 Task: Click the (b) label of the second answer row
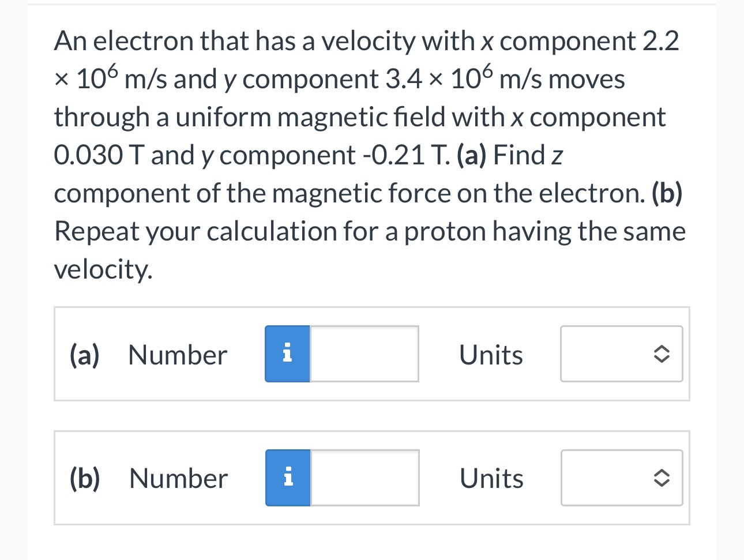84,478
